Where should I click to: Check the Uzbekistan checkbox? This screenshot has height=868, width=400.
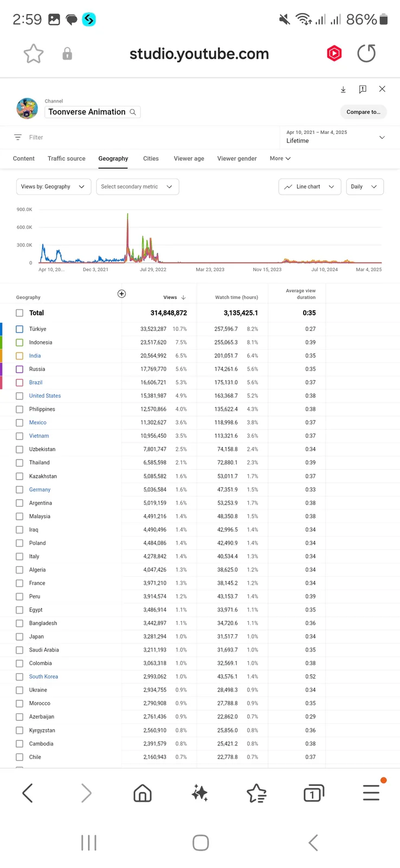coord(20,449)
